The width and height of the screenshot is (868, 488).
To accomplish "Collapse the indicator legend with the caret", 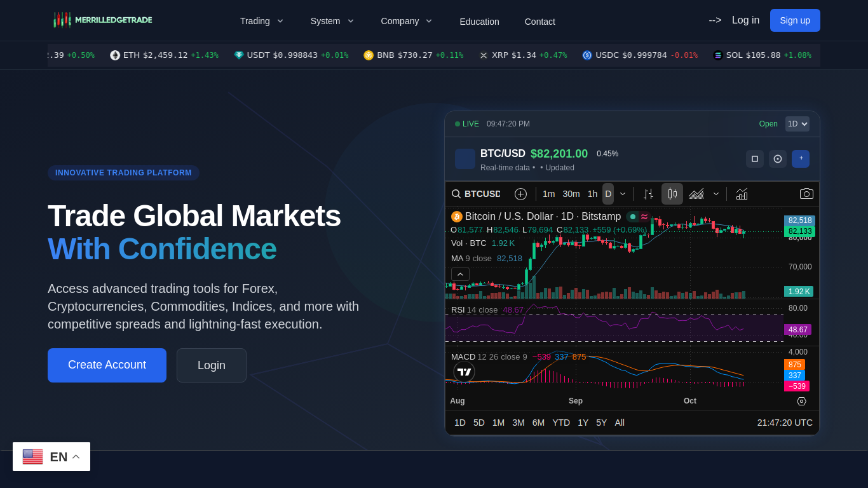I will tap(460, 274).
